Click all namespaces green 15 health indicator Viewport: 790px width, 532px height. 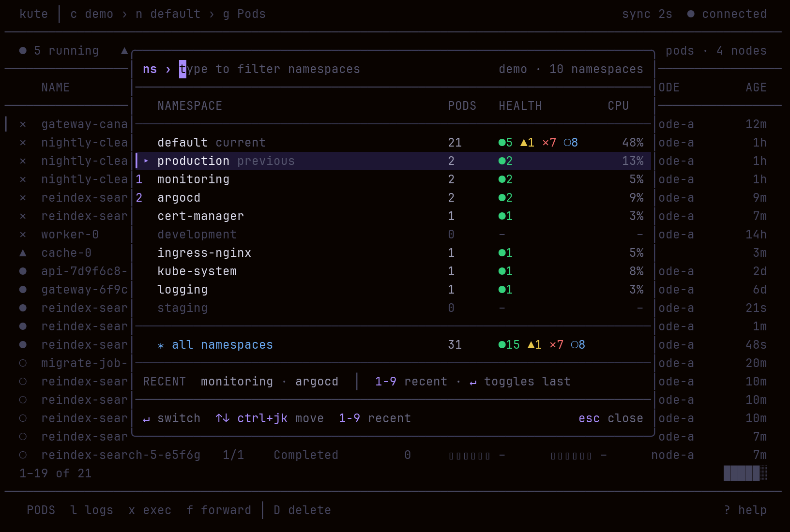pyautogui.click(x=509, y=345)
